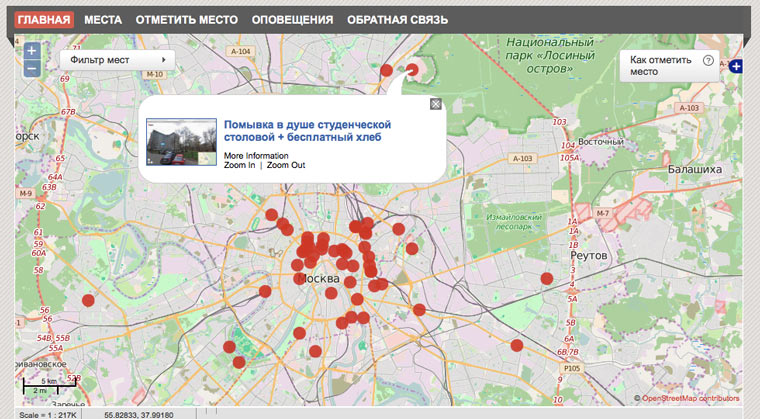Click the map zoom in plus button
This screenshot has height=419, width=760.
click(x=32, y=51)
